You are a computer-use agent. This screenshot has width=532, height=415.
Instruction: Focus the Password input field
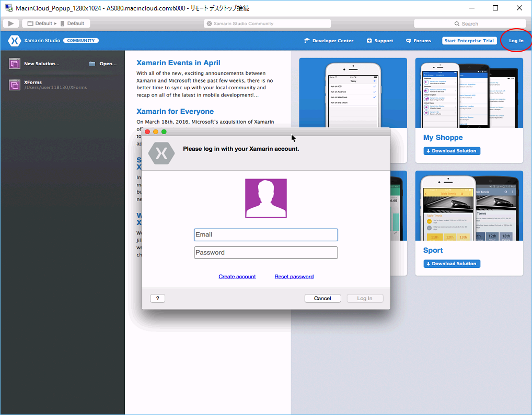point(266,253)
